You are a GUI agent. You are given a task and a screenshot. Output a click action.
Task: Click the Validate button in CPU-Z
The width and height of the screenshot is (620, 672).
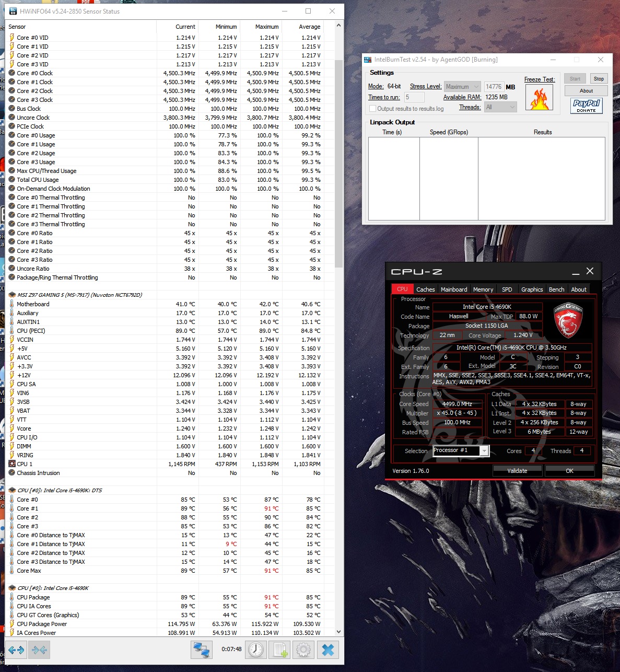(517, 471)
